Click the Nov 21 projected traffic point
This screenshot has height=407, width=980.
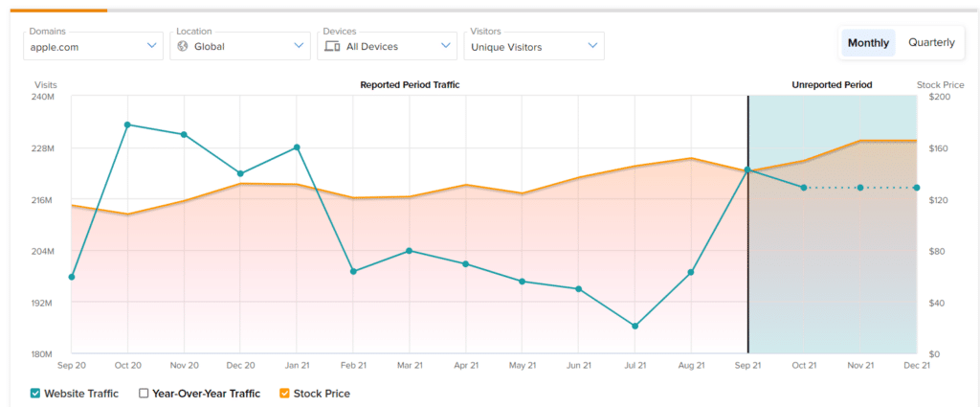[x=860, y=188]
